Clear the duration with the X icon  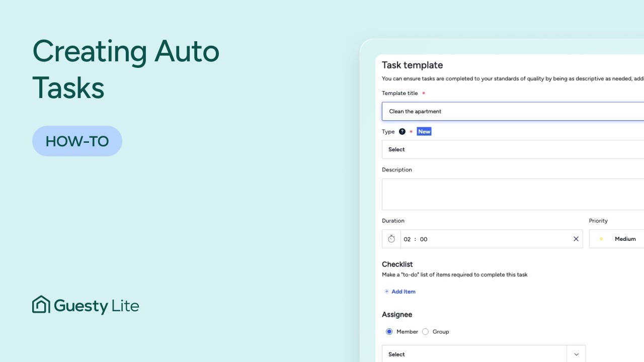click(576, 239)
